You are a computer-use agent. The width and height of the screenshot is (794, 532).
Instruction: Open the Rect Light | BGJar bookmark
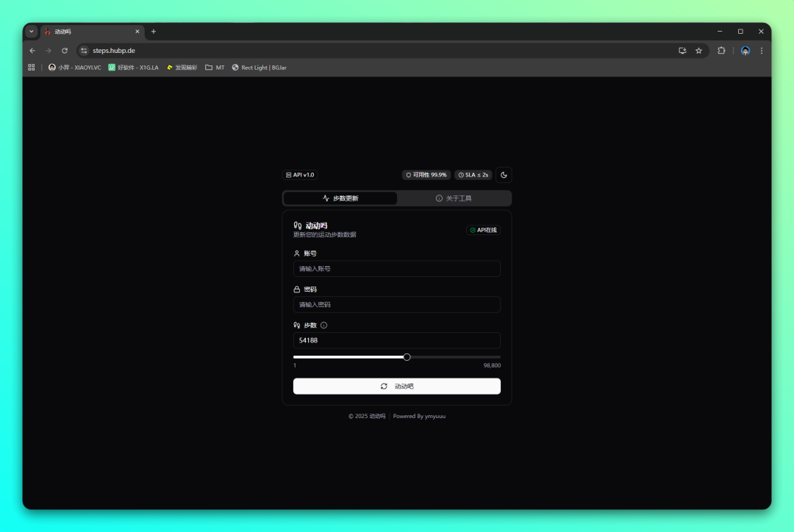[x=260, y=68]
